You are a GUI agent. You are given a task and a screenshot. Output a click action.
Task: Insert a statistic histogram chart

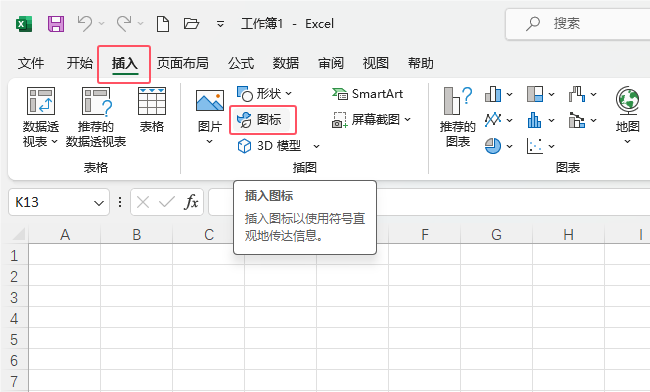tap(535, 120)
